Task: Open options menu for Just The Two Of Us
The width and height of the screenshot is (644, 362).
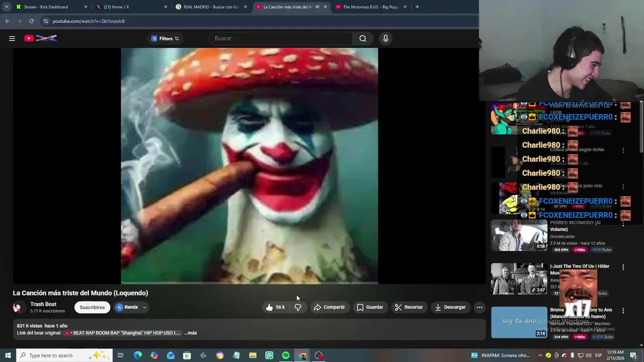Action: click(x=623, y=267)
